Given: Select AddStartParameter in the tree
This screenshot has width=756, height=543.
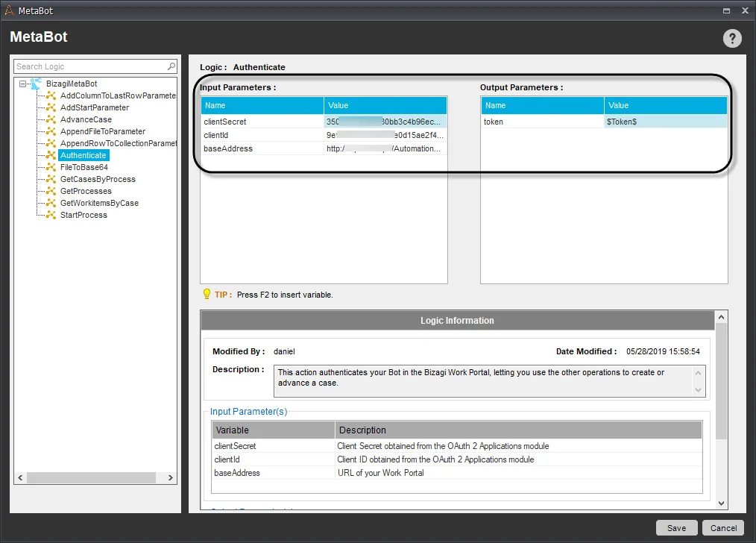Looking at the screenshot, I should coord(95,107).
